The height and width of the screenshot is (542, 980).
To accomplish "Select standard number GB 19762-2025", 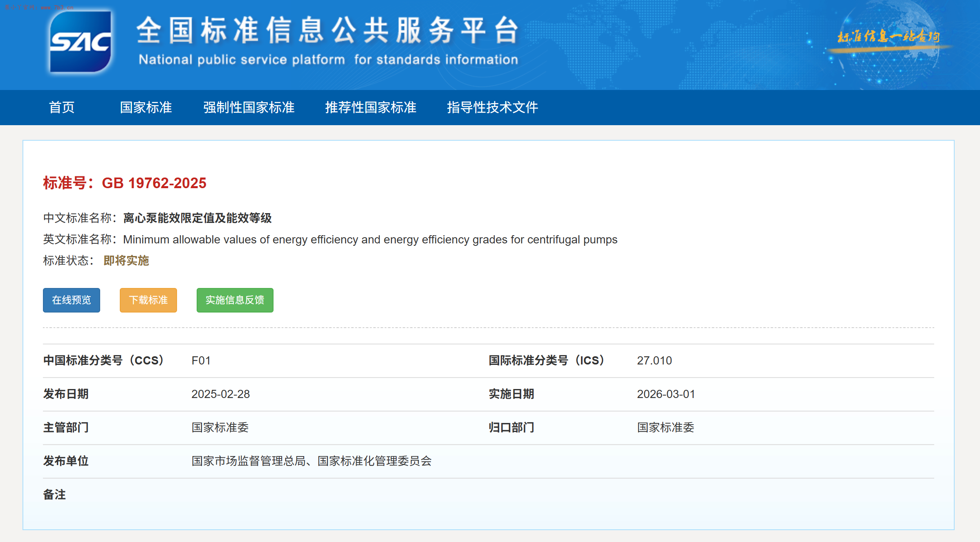I will pos(154,183).
